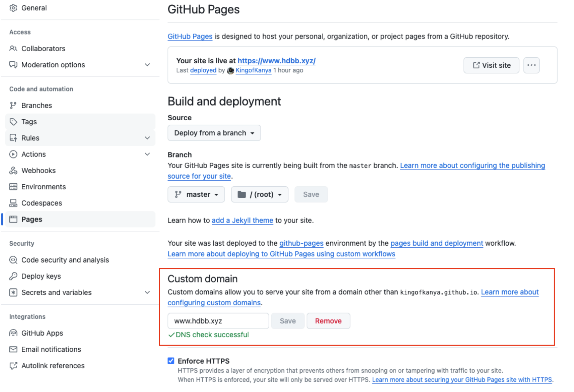Open the https://www.hdbb.xyz/ link

coord(277,61)
